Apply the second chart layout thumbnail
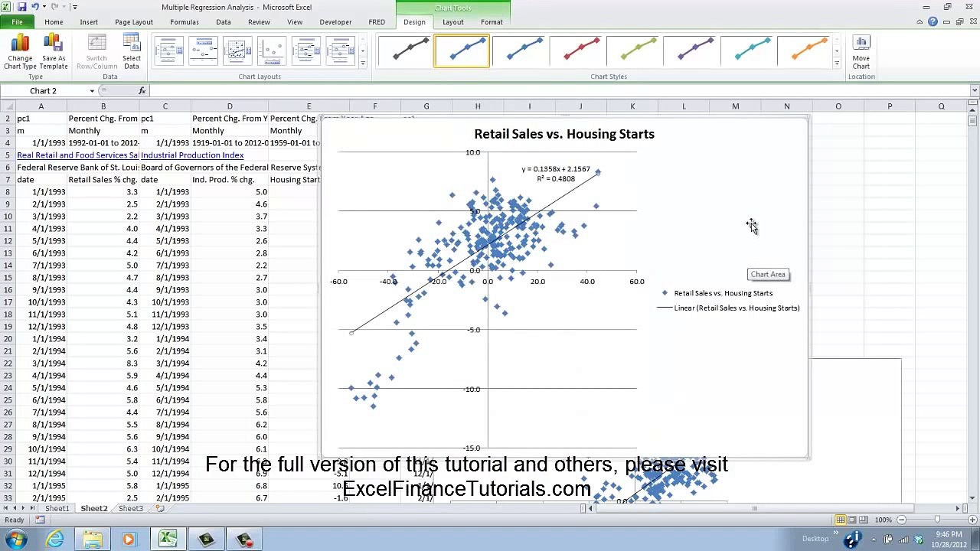Screen dimensions: 980x551 (x=203, y=52)
